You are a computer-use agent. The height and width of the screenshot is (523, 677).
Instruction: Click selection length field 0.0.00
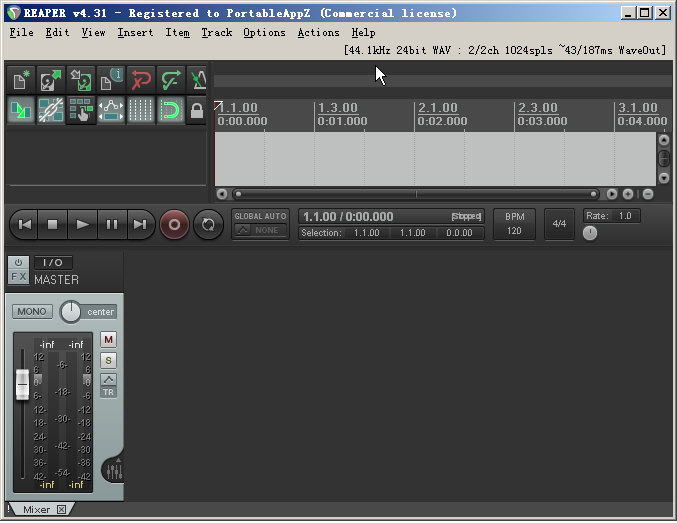point(459,233)
